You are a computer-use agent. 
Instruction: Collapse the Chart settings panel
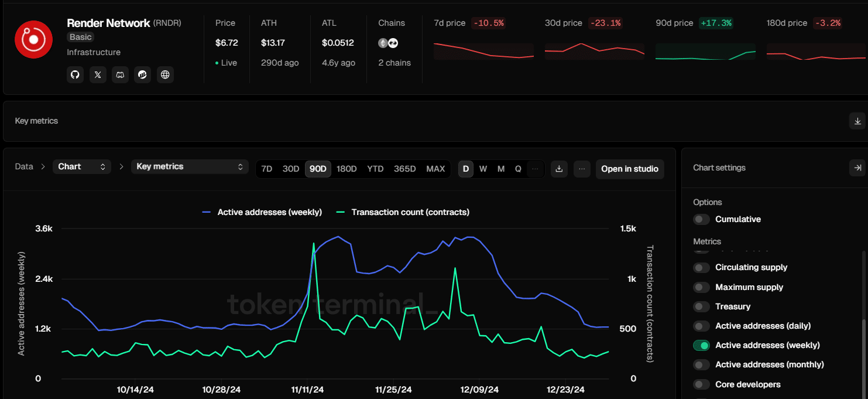[x=857, y=168]
